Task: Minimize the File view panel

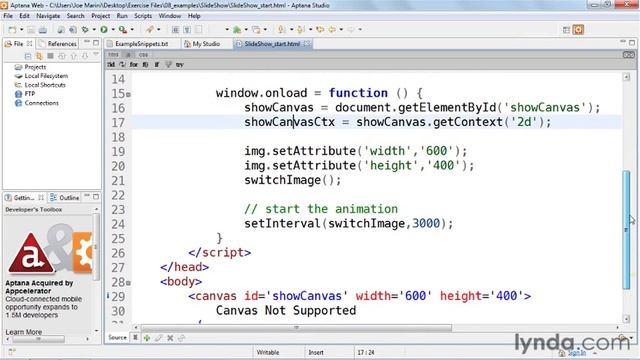Action: point(87,42)
